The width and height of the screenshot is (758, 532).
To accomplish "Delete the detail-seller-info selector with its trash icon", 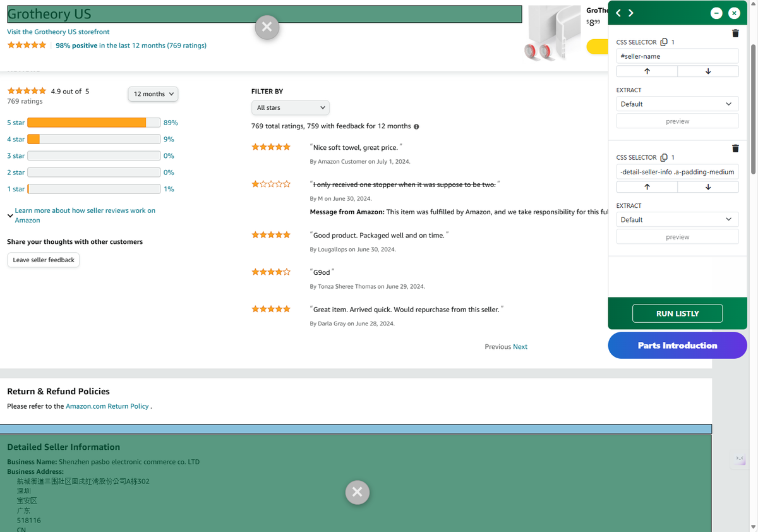I will pyautogui.click(x=735, y=148).
